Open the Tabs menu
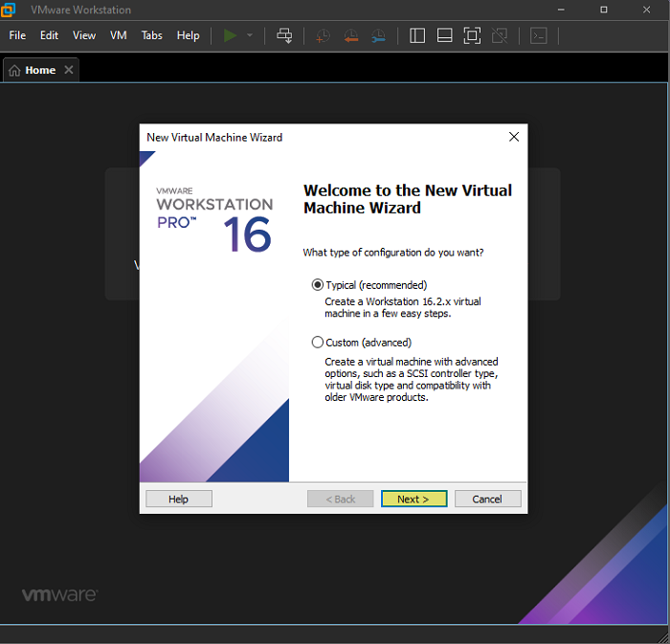The image size is (670, 644). tap(151, 35)
